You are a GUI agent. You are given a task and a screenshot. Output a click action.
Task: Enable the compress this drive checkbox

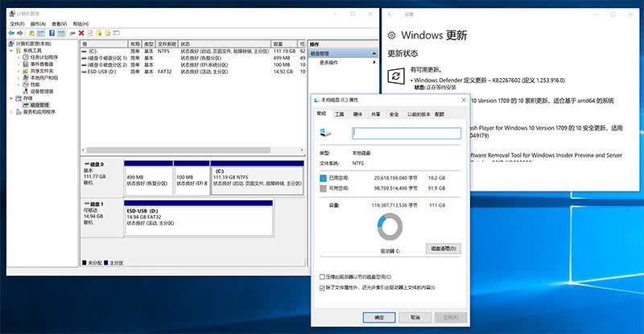(322, 277)
